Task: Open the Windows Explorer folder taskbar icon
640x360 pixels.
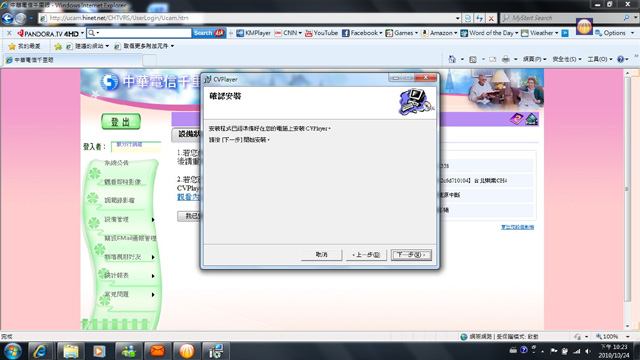Action: click(70, 351)
